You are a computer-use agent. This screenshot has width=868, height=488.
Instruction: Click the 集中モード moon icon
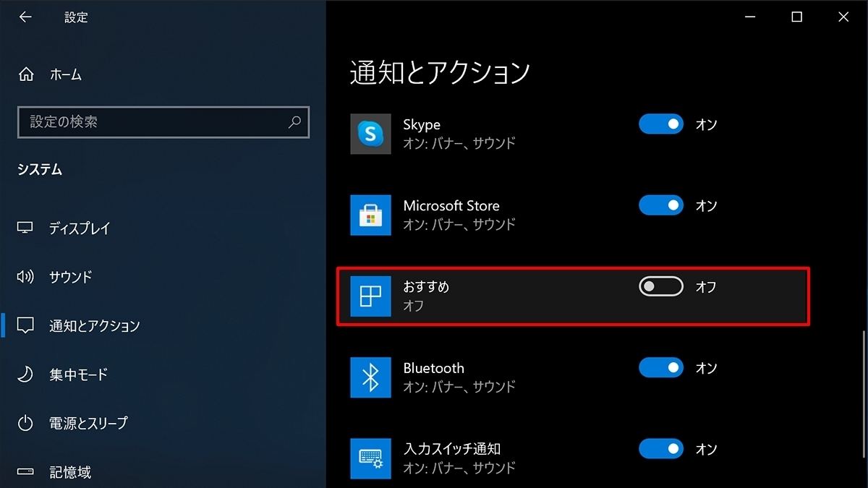click(x=25, y=374)
